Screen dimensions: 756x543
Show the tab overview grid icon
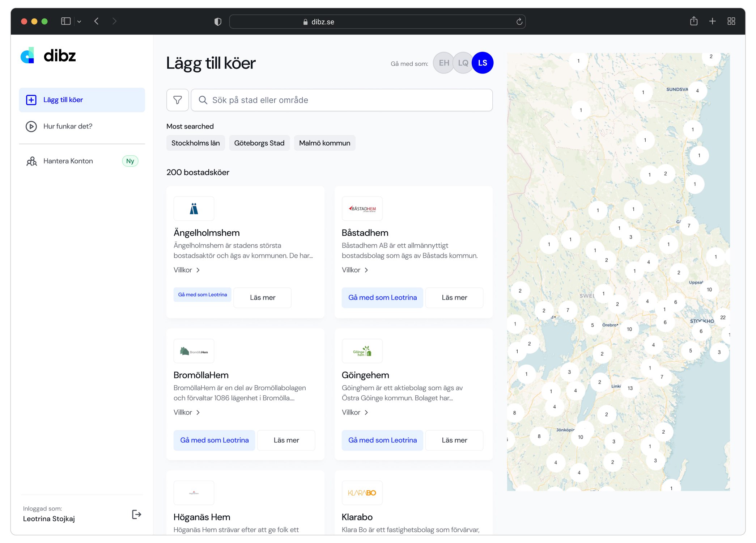[731, 21]
